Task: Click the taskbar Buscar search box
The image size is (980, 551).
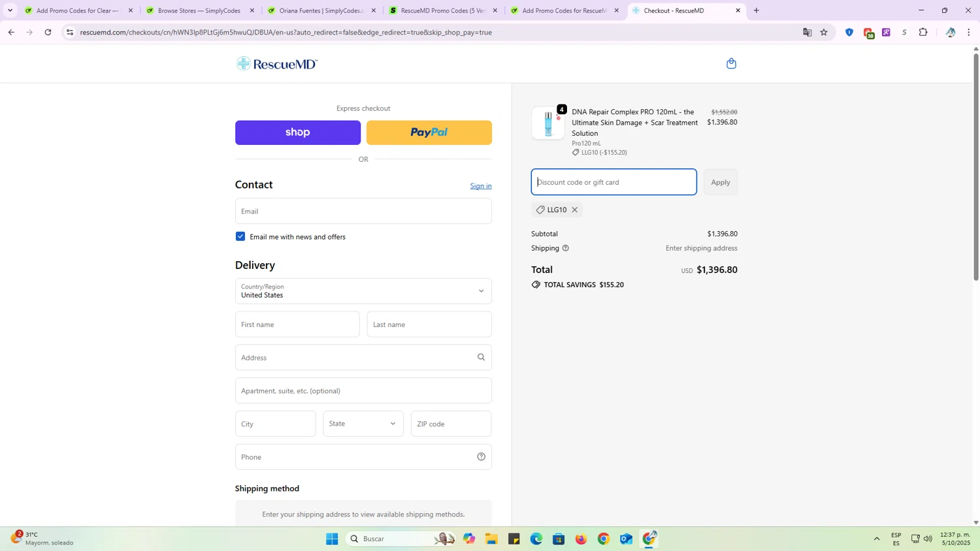Action: point(400,539)
